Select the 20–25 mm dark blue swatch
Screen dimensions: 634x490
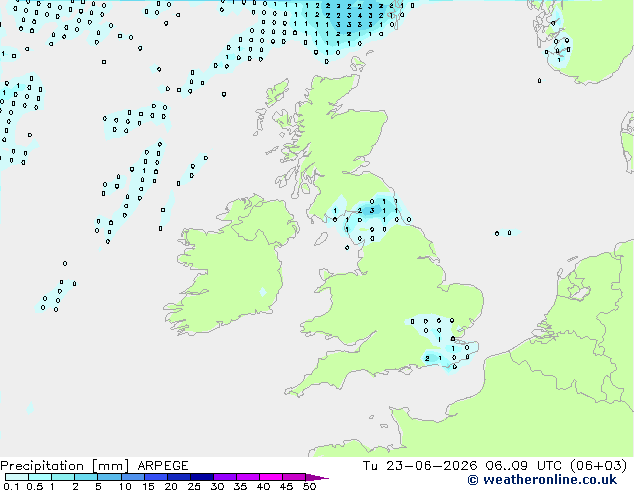[178, 477]
